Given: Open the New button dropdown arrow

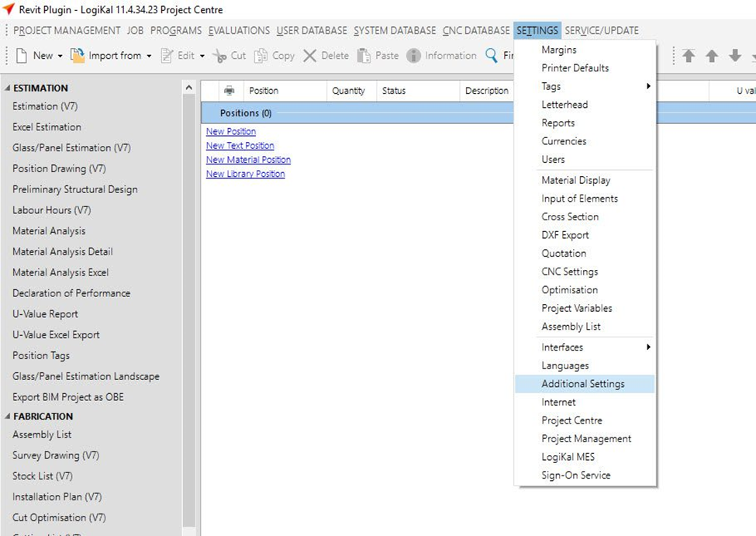Looking at the screenshot, I should (x=60, y=56).
